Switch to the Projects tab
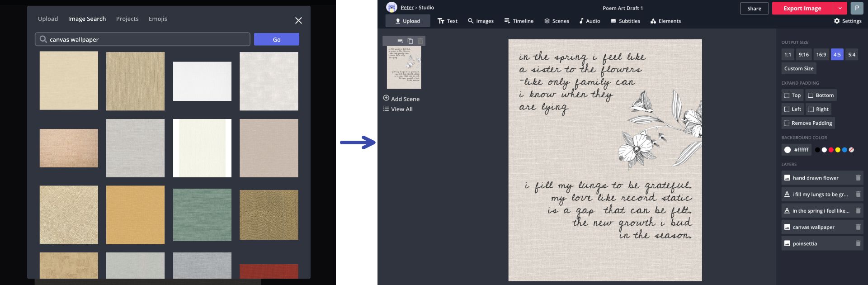Viewport: 868px width, 285px height. 127,19
